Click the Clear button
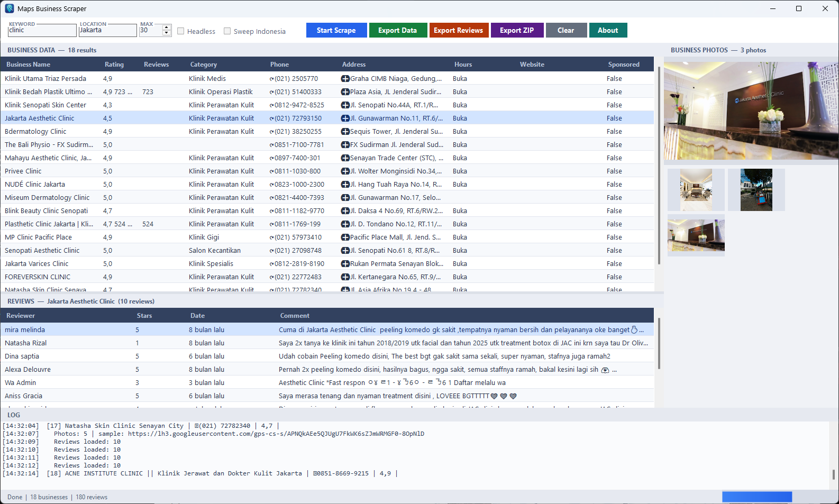 566,30
